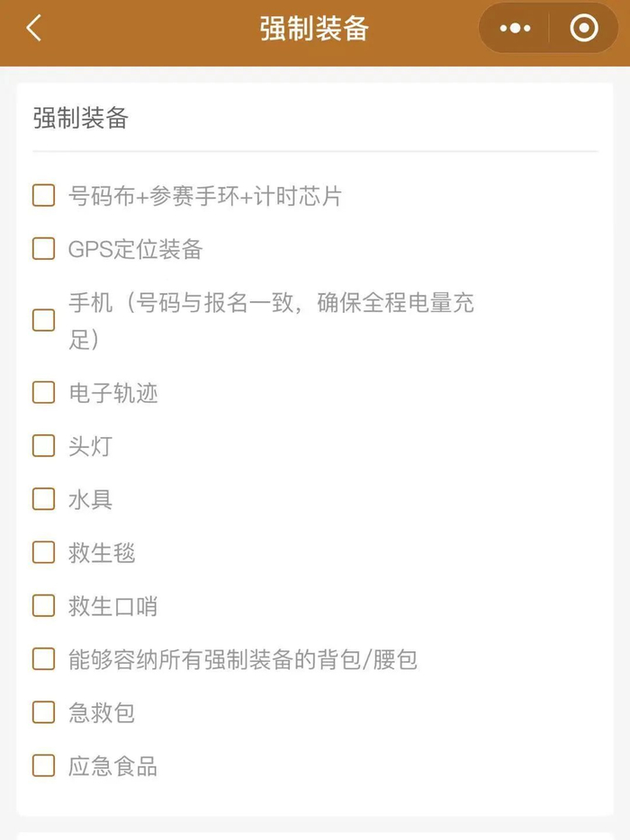630x840 pixels.
Task: Select the 手机 phone requirement checkbox
Action: tap(44, 320)
